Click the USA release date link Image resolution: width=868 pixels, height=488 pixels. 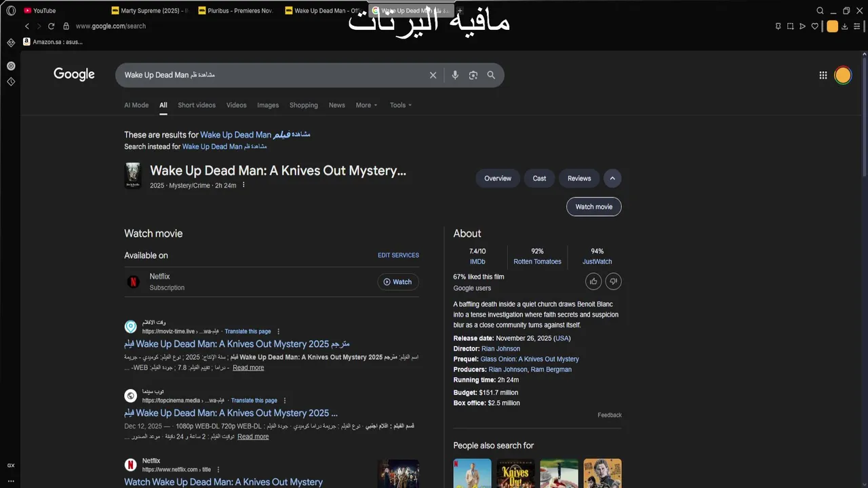[x=562, y=338]
